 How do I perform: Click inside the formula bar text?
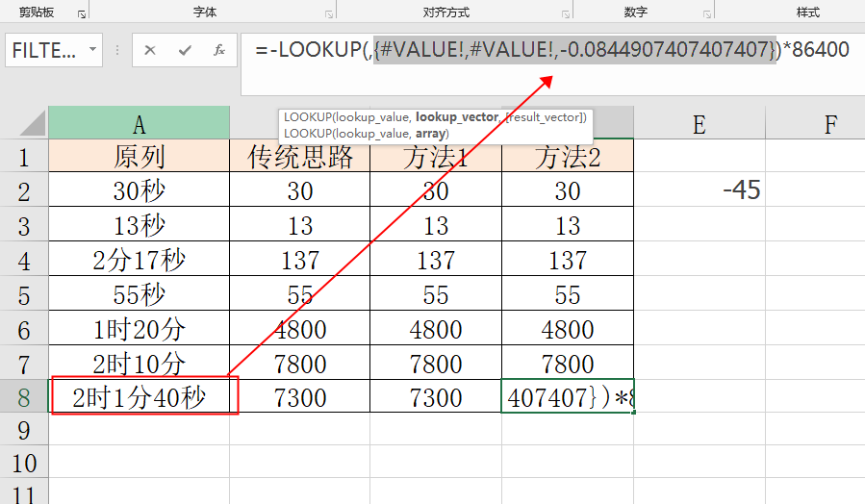tap(551, 50)
